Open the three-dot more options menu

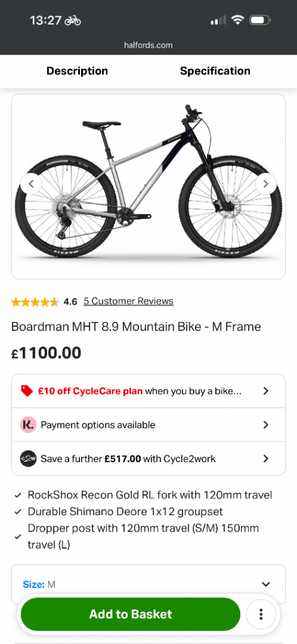261,614
